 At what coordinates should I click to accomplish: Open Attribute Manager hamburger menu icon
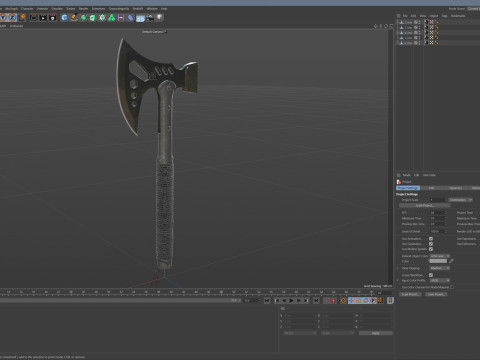pos(399,175)
